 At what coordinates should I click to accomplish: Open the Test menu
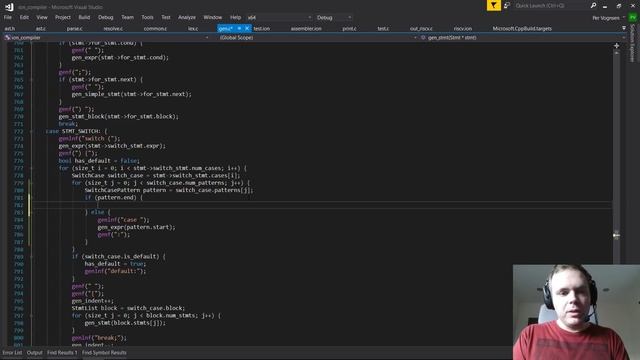tap(165, 18)
